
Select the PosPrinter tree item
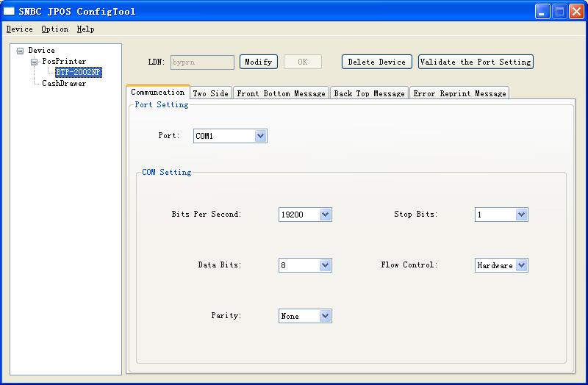pyautogui.click(x=64, y=61)
